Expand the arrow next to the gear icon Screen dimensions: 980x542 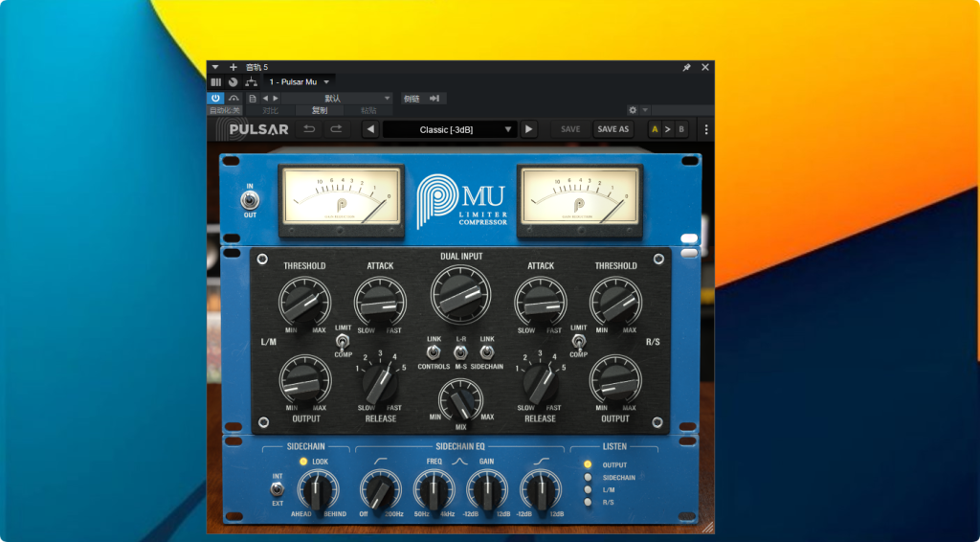click(x=646, y=110)
